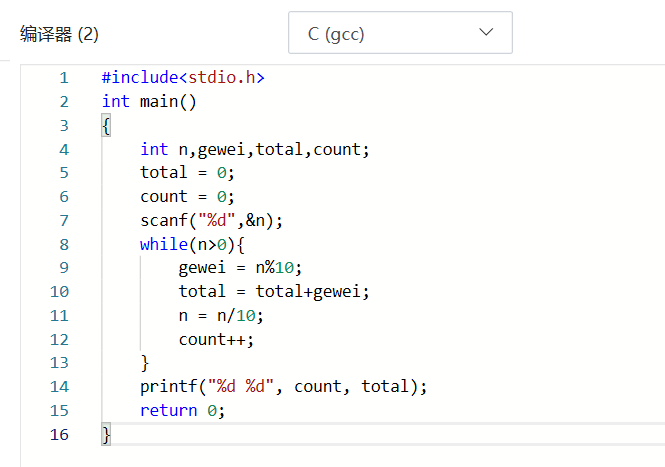
Task: Click the closing brace on line 13
Action: pyautogui.click(x=145, y=363)
